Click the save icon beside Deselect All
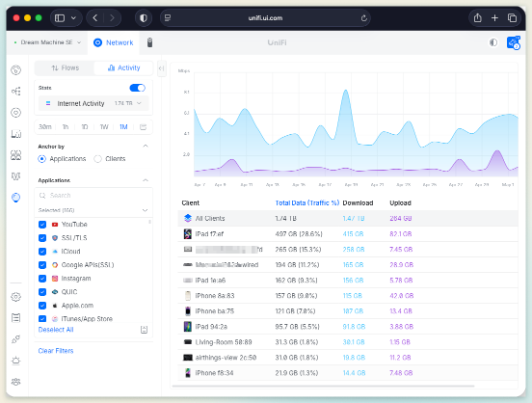The image size is (532, 403). tap(144, 330)
